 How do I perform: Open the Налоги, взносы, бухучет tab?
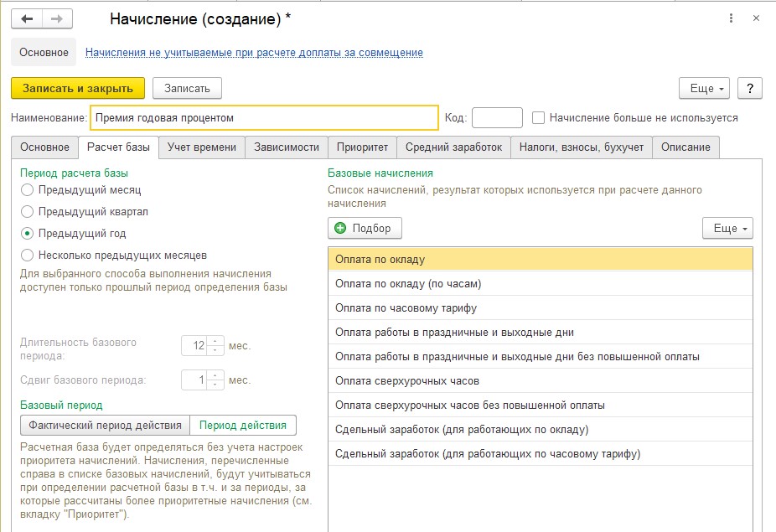[x=582, y=147]
